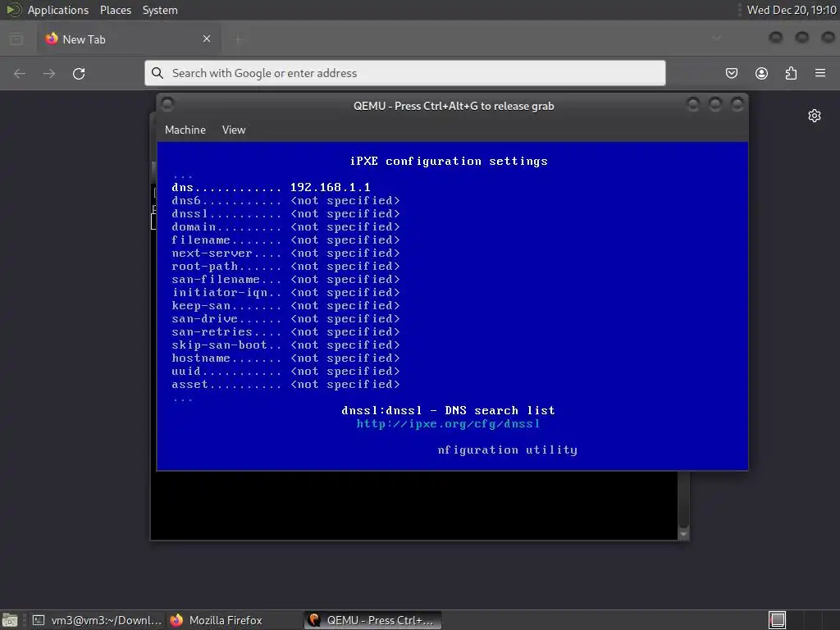Image resolution: width=840 pixels, height=630 pixels.
Task: Click the Firefox View icon beside tabs
Action: (16, 39)
